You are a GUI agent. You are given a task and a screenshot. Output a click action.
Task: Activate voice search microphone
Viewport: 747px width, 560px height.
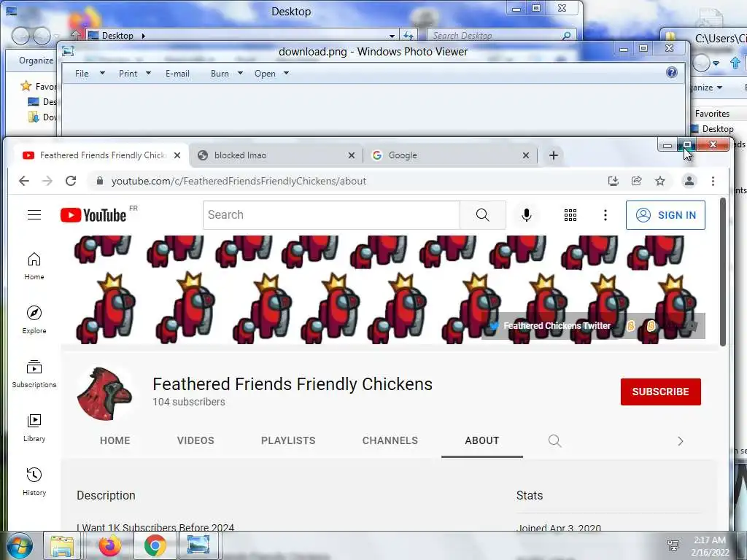[x=527, y=215]
